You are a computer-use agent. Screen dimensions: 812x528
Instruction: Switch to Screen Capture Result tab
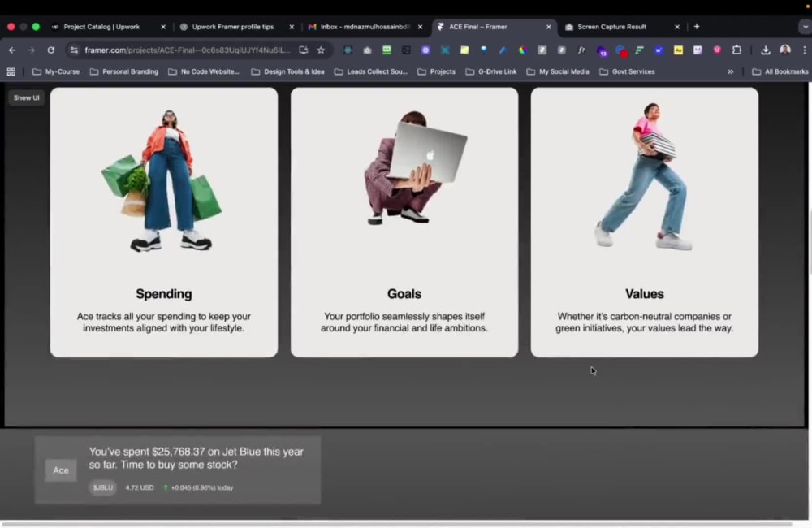point(611,27)
